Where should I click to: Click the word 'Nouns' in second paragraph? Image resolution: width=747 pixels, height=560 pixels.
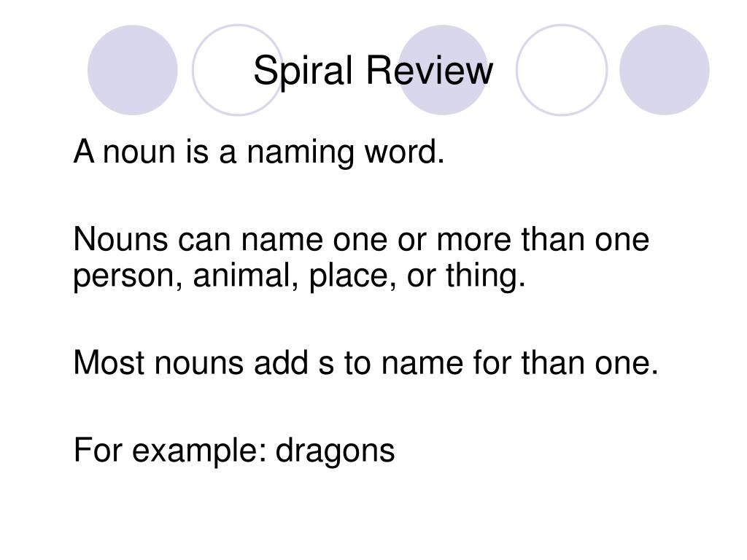[120, 238]
